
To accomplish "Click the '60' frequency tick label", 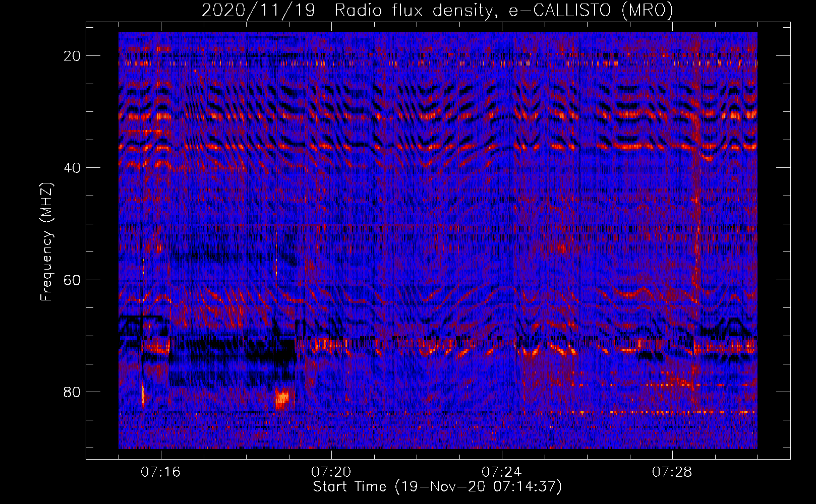I will coord(73,280).
